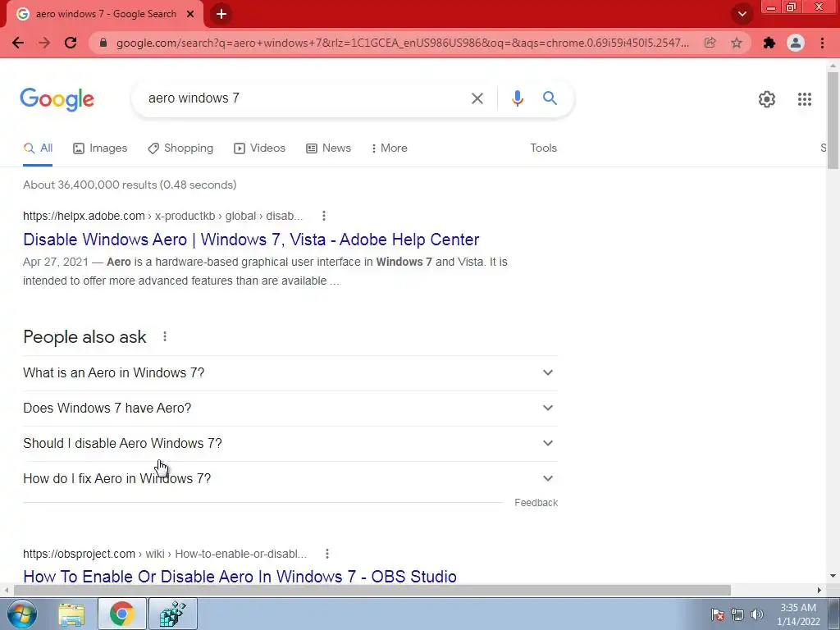The image size is (840, 630).
Task: Click the scrollbar's right arrow
Action: [x=819, y=591]
